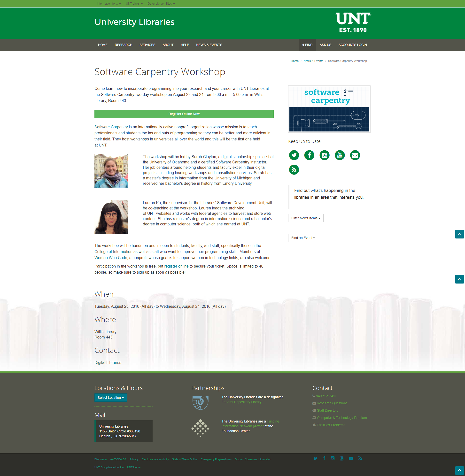The height and width of the screenshot is (476, 465).
Task: Click the Software Carpentry banner image
Action: (329, 109)
